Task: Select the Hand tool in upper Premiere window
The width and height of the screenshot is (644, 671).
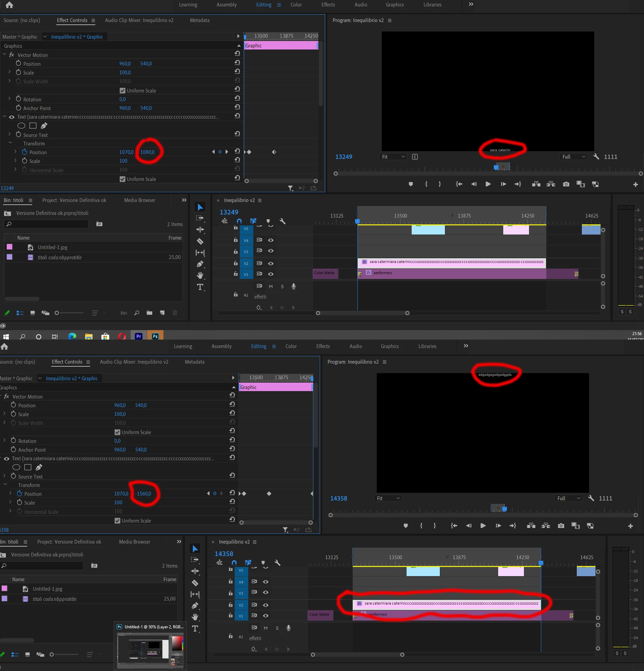Action: click(x=200, y=275)
